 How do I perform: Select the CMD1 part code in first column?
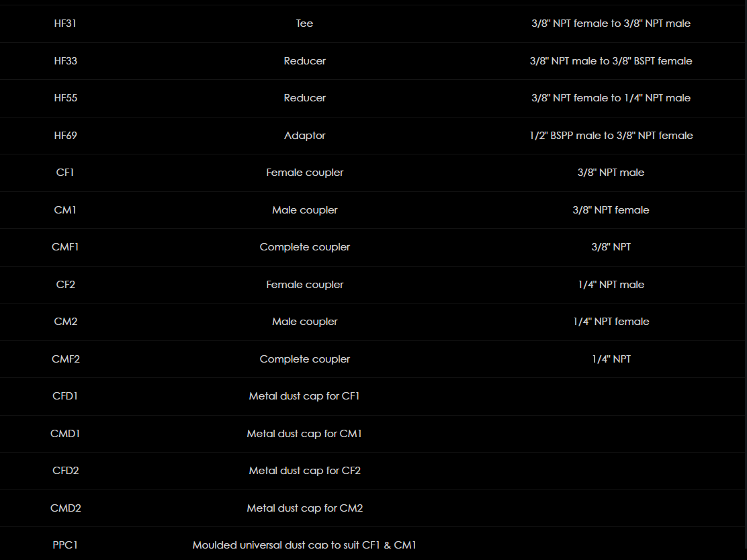click(x=65, y=434)
